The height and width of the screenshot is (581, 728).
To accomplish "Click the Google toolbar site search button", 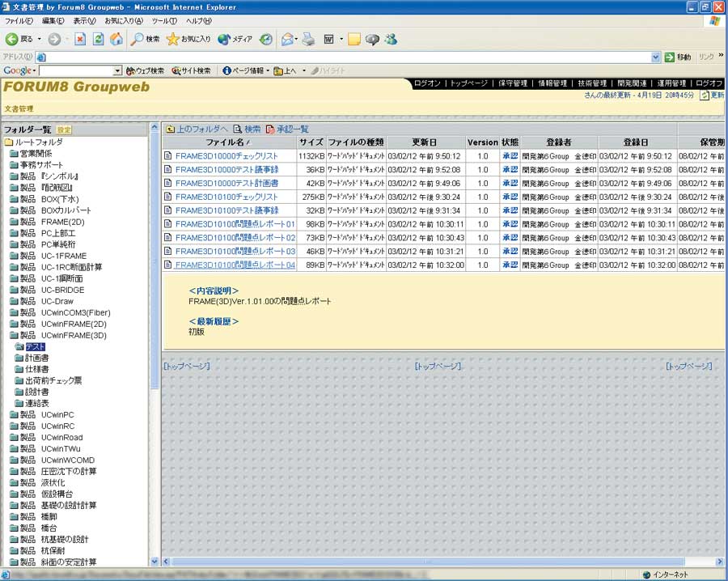I will pos(191,70).
